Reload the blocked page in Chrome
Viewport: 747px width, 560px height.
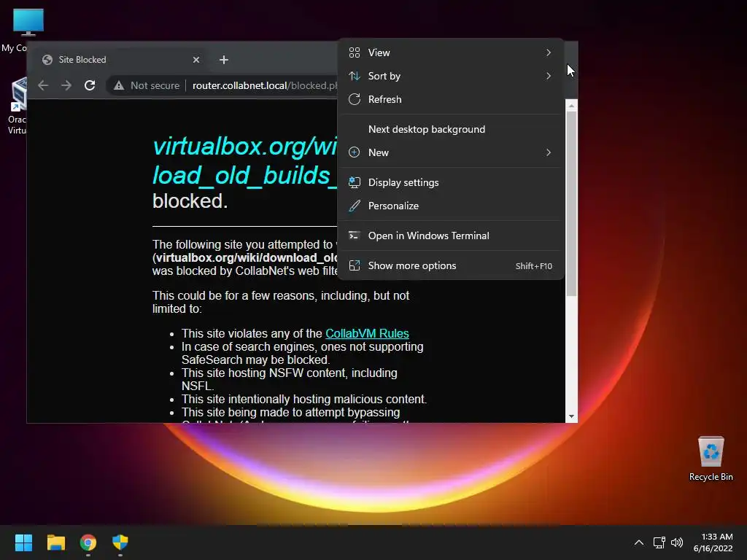tap(90, 85)
